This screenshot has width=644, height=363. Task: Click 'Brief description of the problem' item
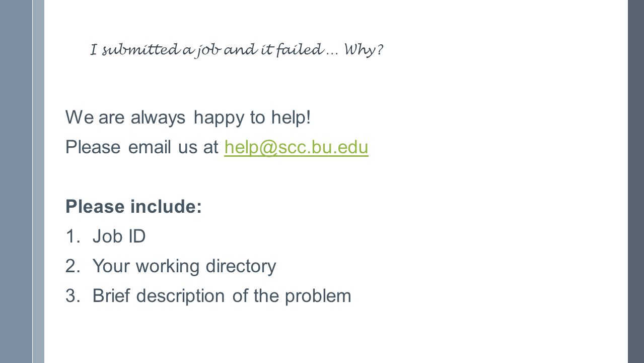222,296
